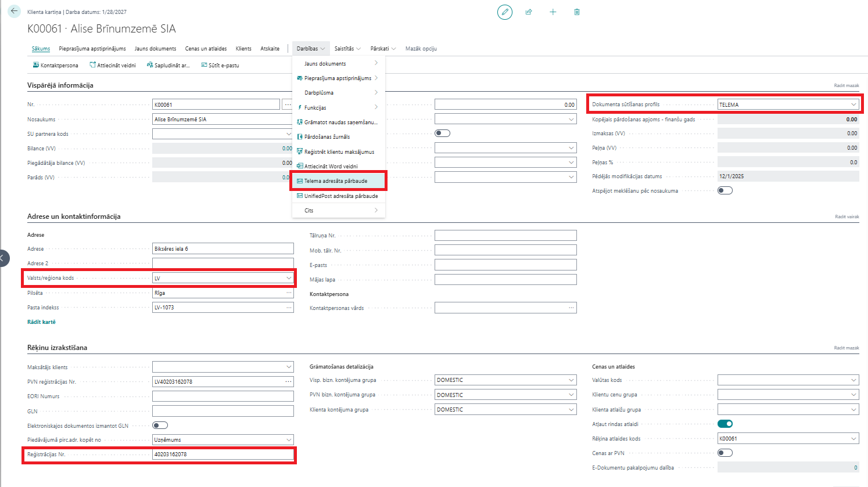
Task: Click the back arrow button
Action: pyautogui.click(x=14, y=12)
